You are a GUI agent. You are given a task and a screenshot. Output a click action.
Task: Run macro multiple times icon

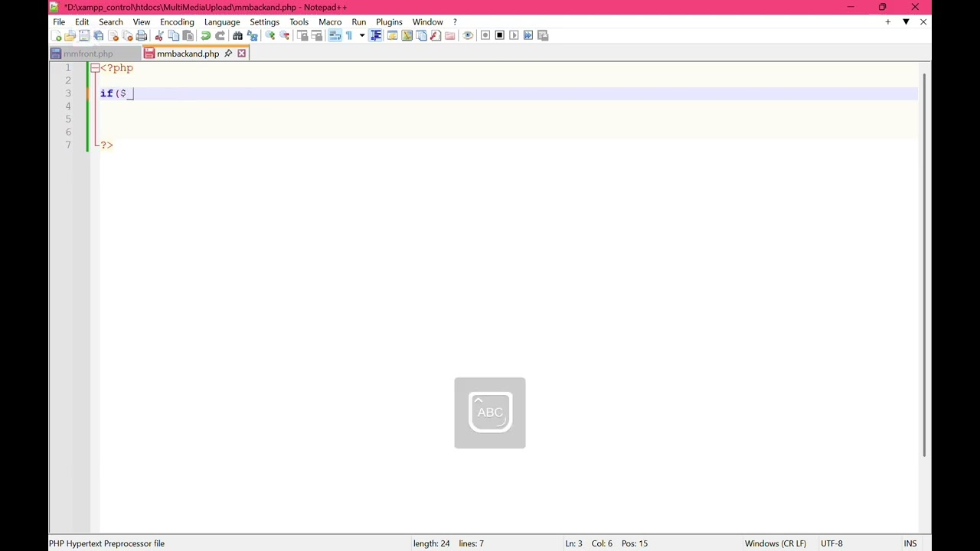[528, 35]
